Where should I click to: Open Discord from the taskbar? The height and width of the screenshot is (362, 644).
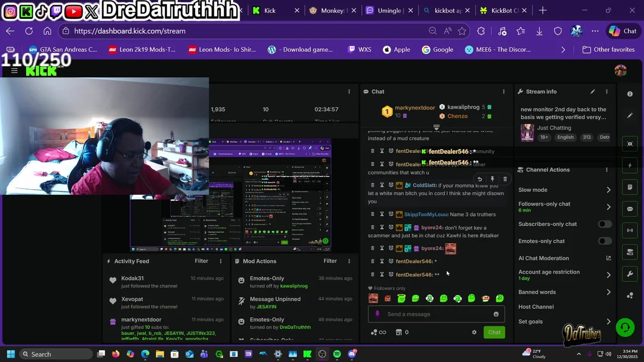pyautogui.click(x=352, y=354)
